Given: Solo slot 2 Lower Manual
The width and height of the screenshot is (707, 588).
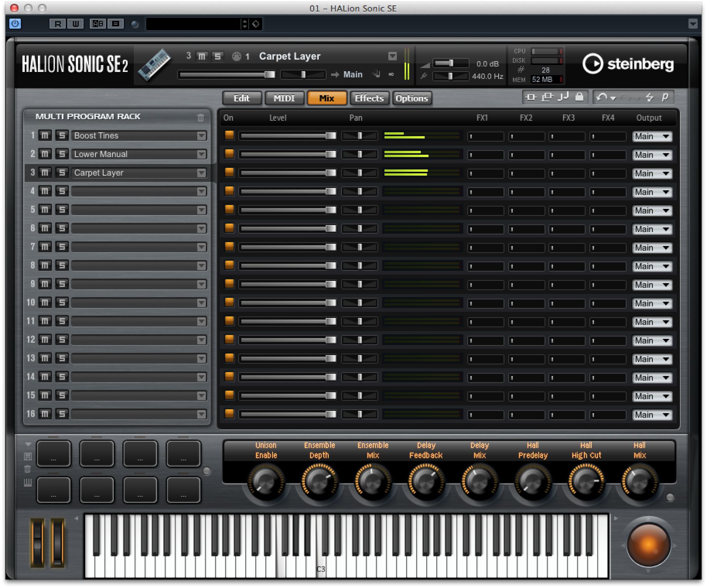Looking at the screenshot, I should click(62, 154).
